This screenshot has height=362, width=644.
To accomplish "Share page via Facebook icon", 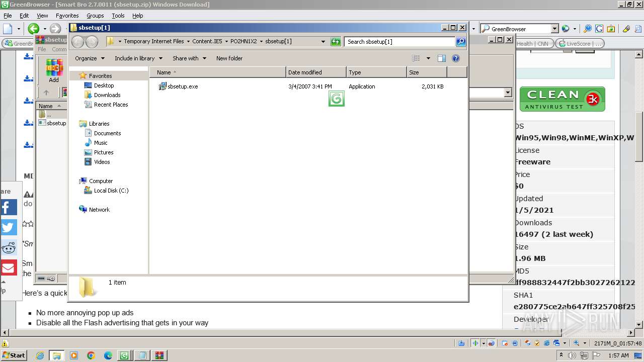I will coord(9,207).
